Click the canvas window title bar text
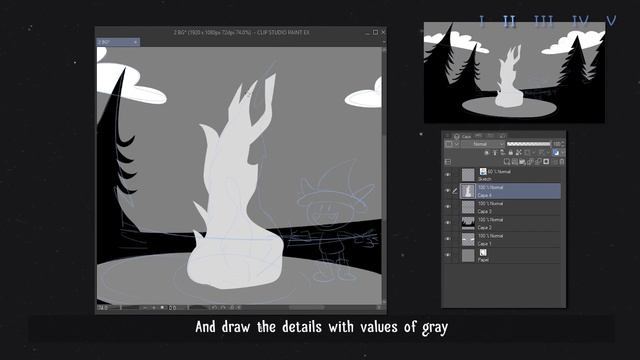Viewport: 640px width, 360px height. coord(242,32)
